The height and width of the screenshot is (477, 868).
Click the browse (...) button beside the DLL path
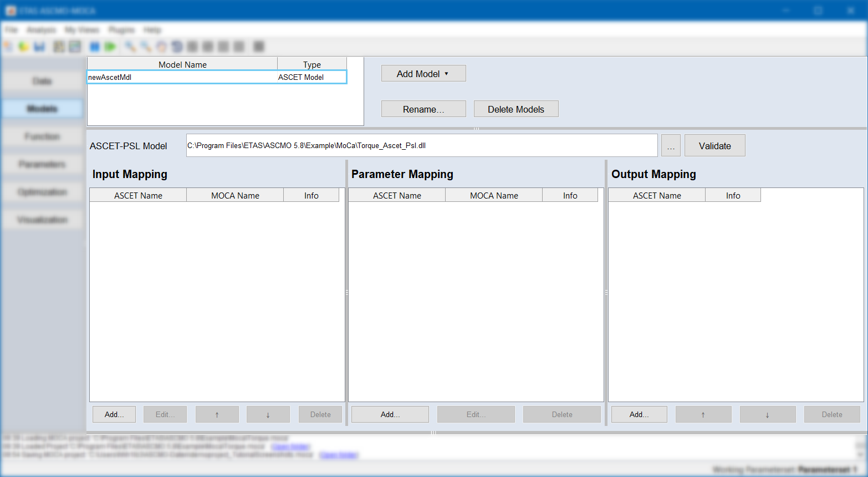pyautogui.click(x=671, y=146)
